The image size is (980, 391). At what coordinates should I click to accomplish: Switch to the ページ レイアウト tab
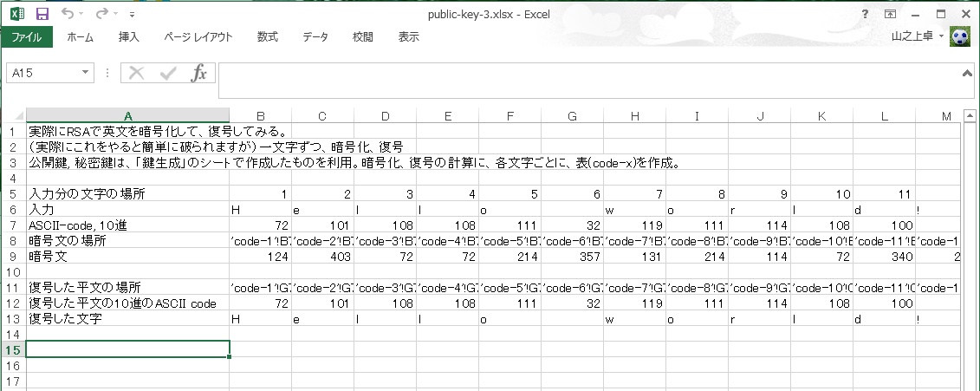coord(198,37)
